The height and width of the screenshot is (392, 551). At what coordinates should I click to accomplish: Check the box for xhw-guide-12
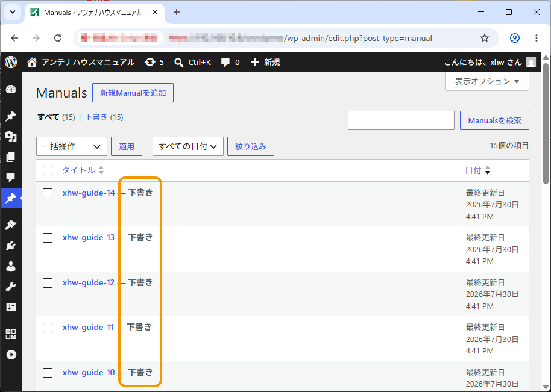click(48, 283)
